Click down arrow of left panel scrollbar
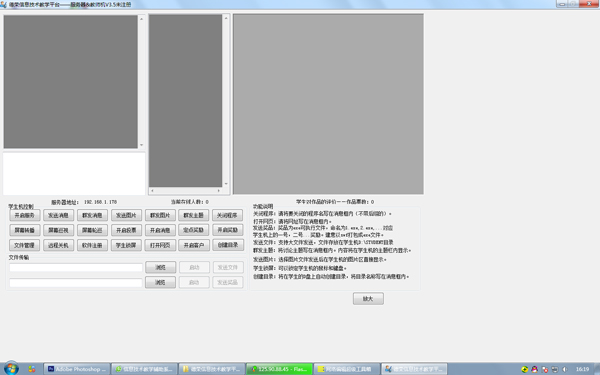 (142, 145)
